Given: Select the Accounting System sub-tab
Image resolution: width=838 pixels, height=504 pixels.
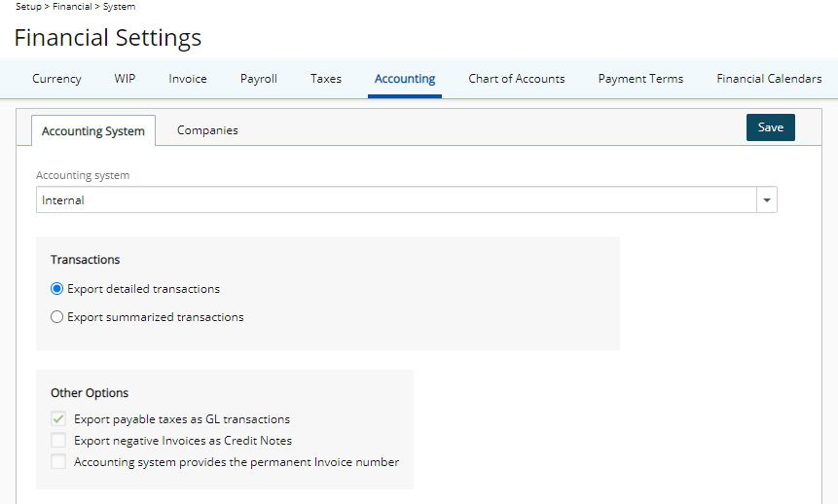Looking at the screenshot, I should click(x=93, y=131).
